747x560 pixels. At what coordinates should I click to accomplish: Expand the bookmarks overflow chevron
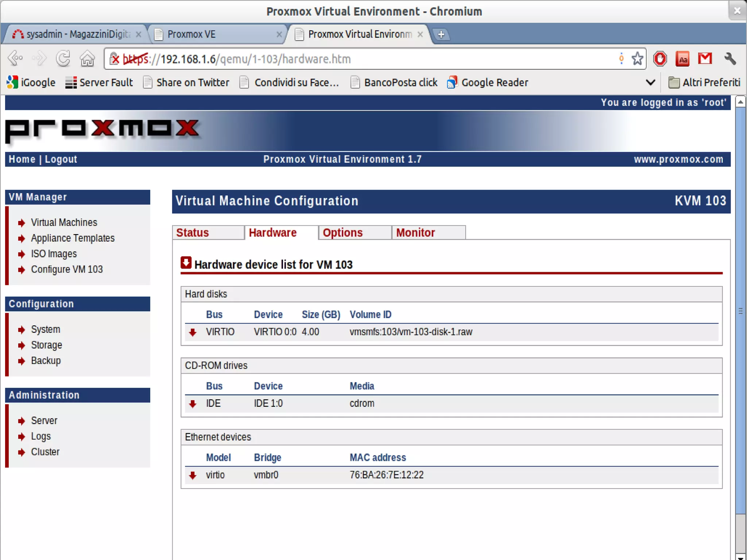coord(650,82)
